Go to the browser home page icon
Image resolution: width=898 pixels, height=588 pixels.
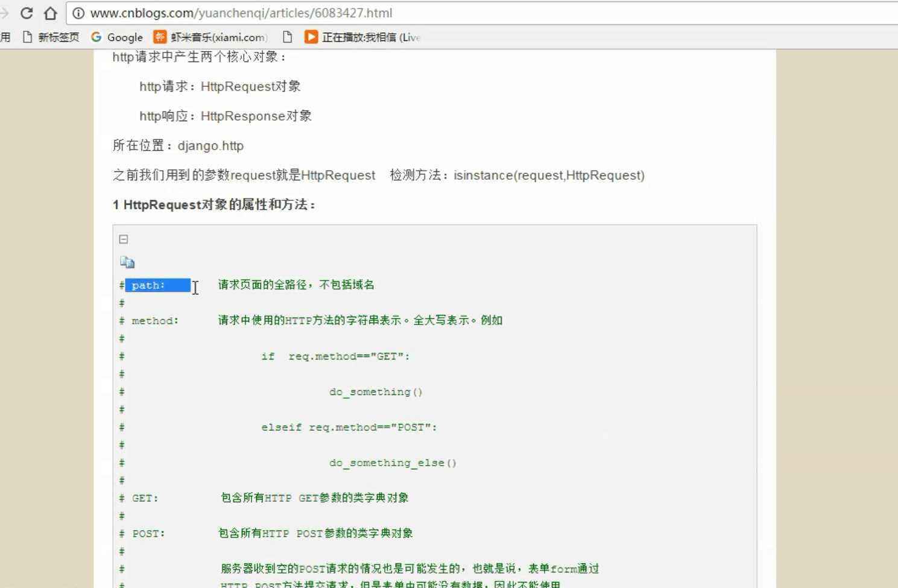tap(51, 13)
